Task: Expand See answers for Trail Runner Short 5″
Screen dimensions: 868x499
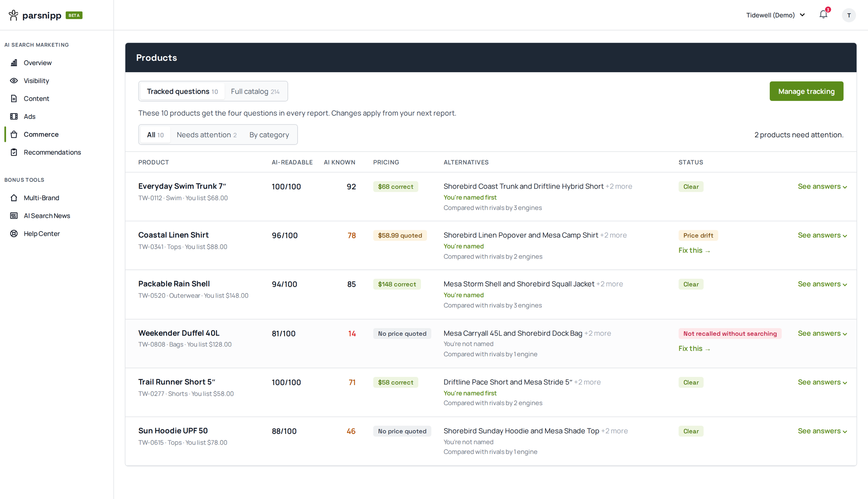Action: click(822, 382)
